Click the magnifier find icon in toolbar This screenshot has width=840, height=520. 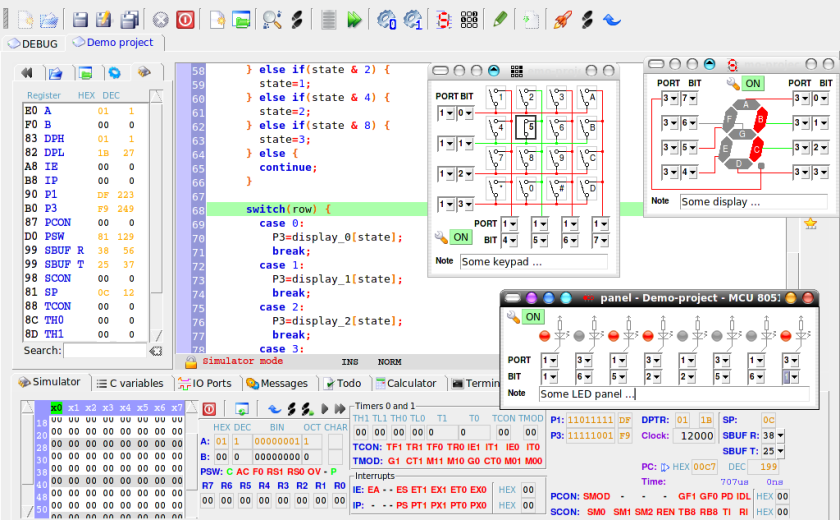click(271, 19)
